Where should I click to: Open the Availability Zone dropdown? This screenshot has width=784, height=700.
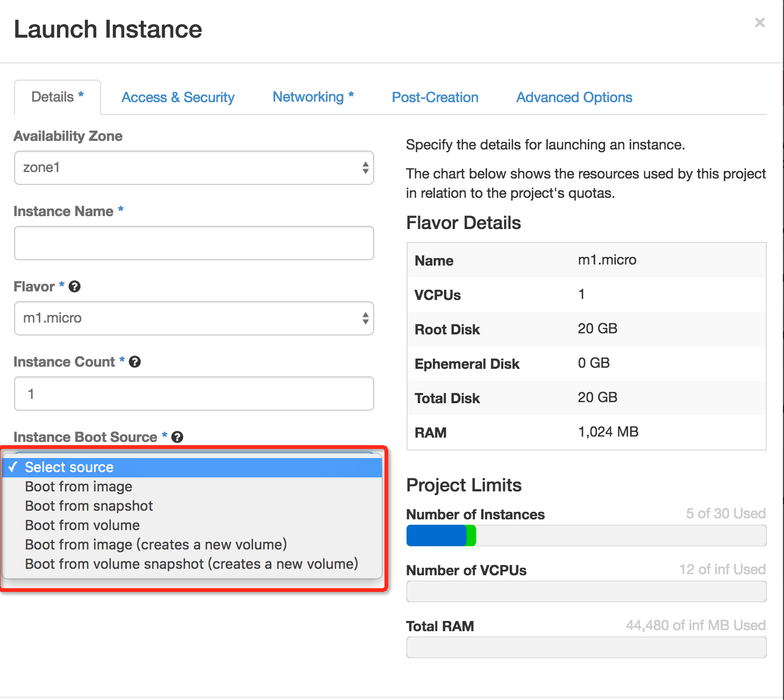coord(194,168)
